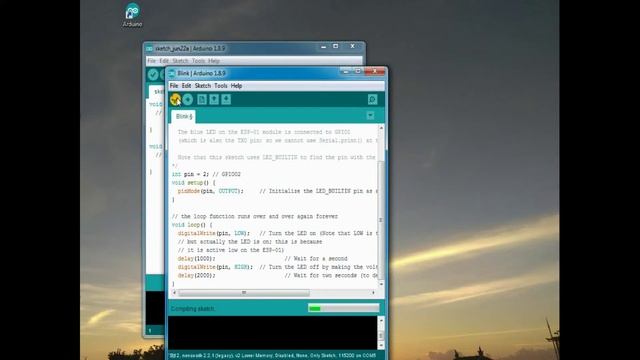The image size is (640, 360).
Task: Open Tools menu in Blink window
Action: 220,86
